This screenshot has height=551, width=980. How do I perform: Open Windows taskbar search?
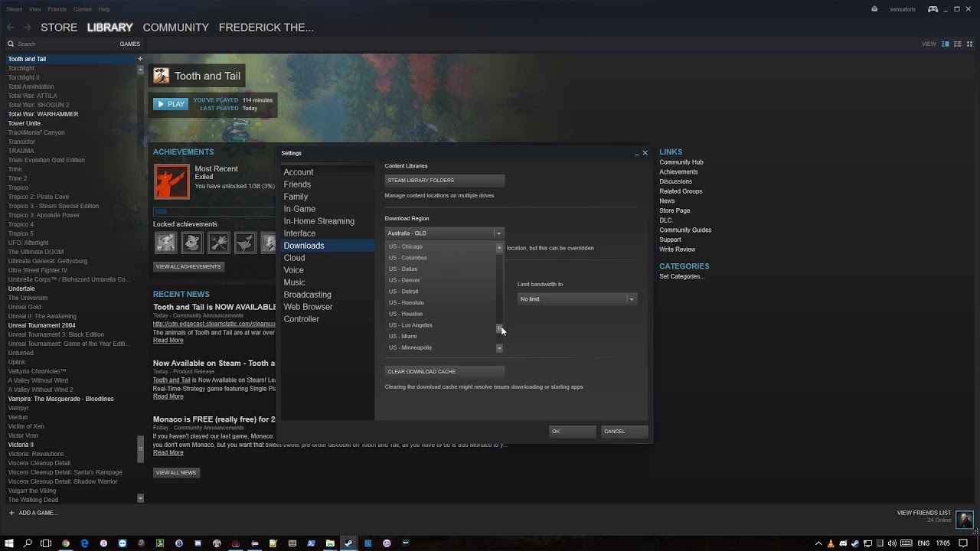pos(28,543)
